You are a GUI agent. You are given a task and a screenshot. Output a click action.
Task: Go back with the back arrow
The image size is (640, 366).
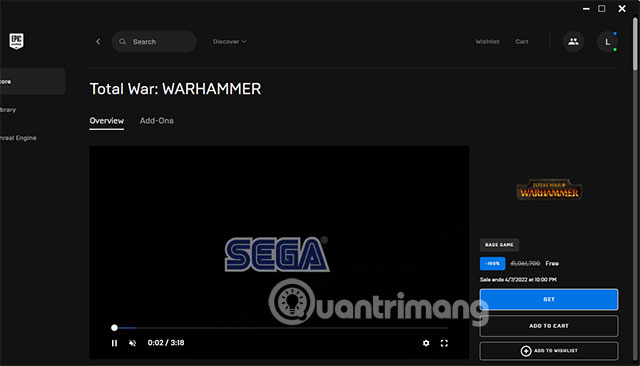point(98,42)
